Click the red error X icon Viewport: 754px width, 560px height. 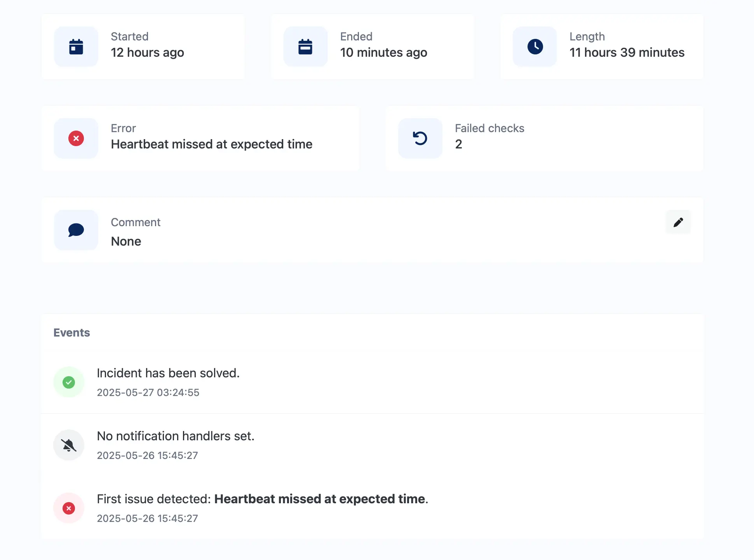click(76, 138)
